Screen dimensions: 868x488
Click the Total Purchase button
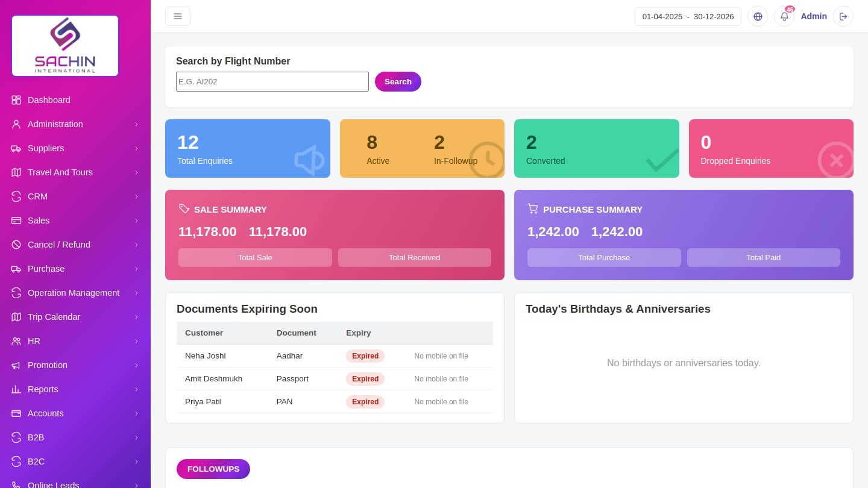coord(604,257)
